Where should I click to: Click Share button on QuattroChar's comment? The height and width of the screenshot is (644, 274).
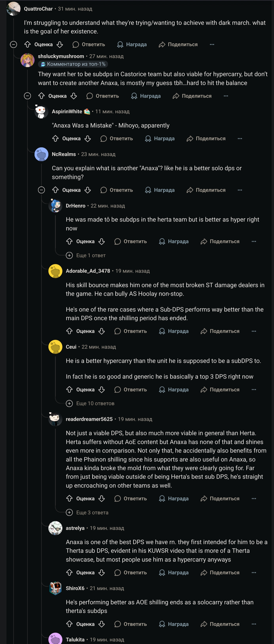point(178,44)
